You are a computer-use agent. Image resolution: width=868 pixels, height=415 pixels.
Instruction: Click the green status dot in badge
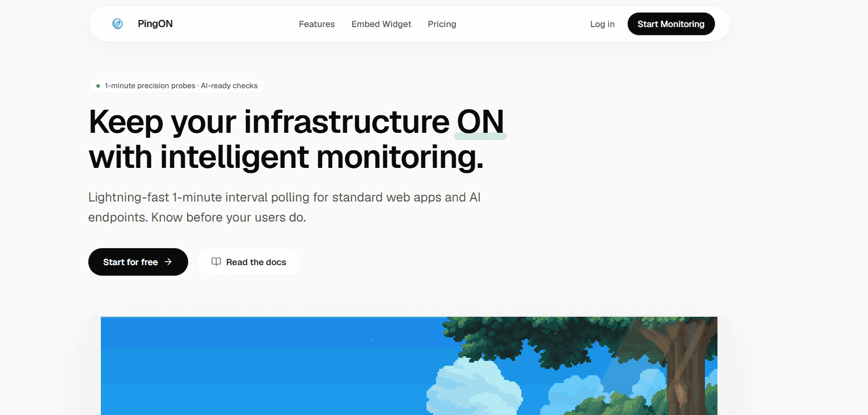(98, 86)
